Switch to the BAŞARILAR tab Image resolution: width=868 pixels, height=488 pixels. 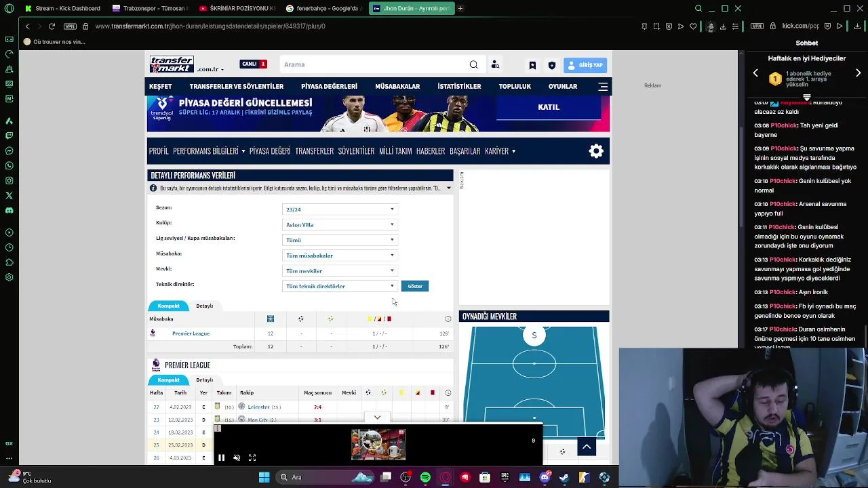tap(465, 151)
